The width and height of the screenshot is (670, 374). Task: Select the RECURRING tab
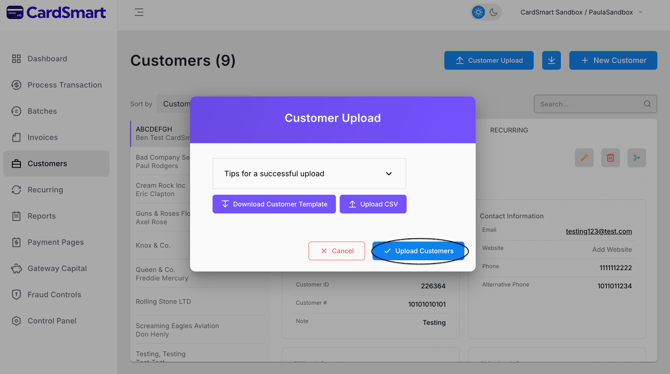(508, 130)
